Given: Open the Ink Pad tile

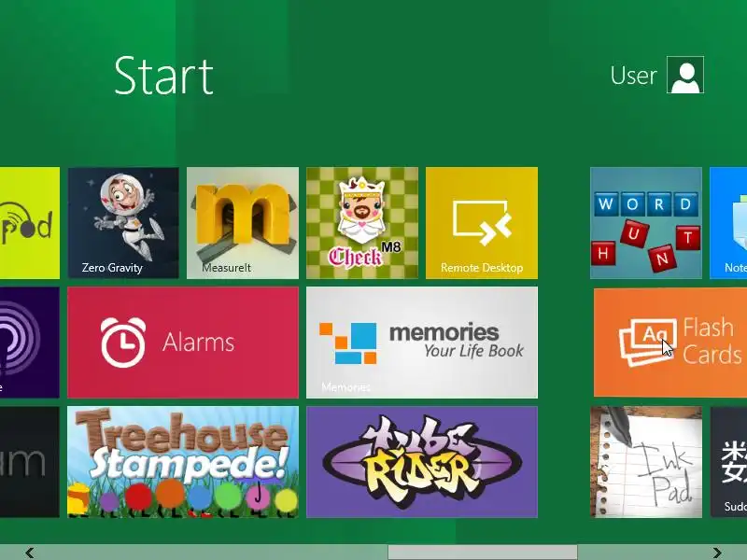Looking at the screenshot, I should pyautogui.click(x=646, y=462).
